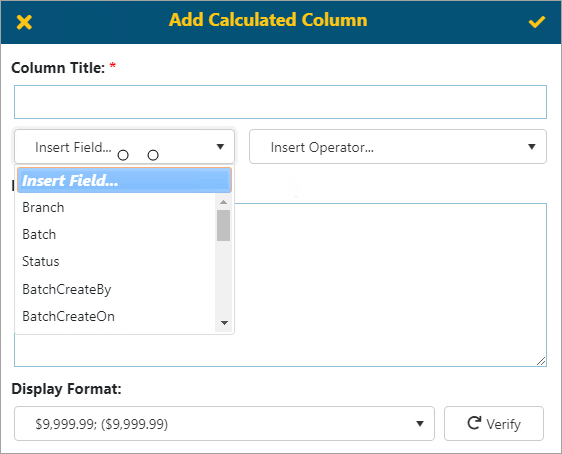Screen dimensions: 562x454
Task: Click the yellow X cancel icon
Action: [x=24, y=22]
